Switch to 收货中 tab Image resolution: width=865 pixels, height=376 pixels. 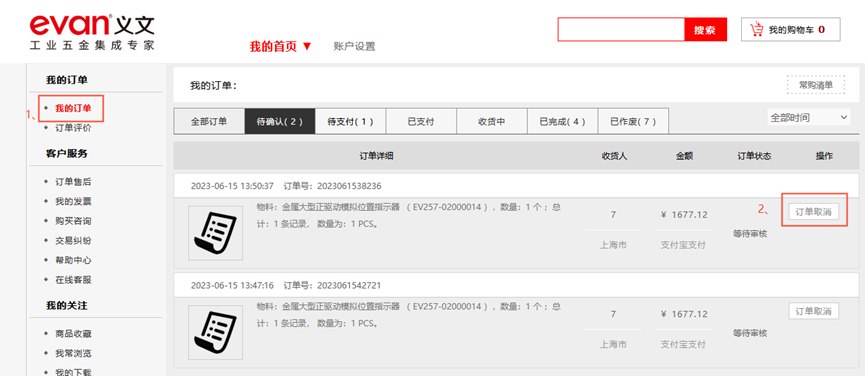(492, 121)
